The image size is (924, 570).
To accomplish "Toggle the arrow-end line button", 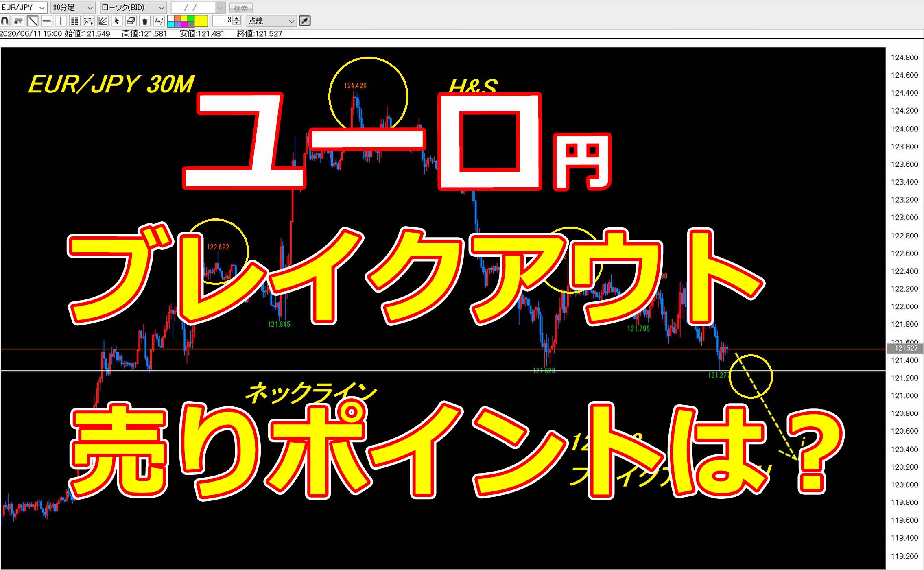I will 305,21.
